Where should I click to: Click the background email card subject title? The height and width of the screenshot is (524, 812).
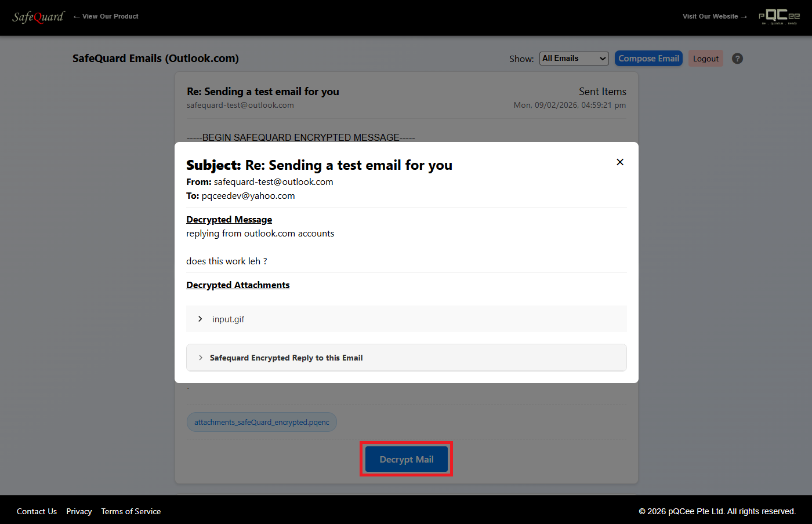(x=263, y=92)
